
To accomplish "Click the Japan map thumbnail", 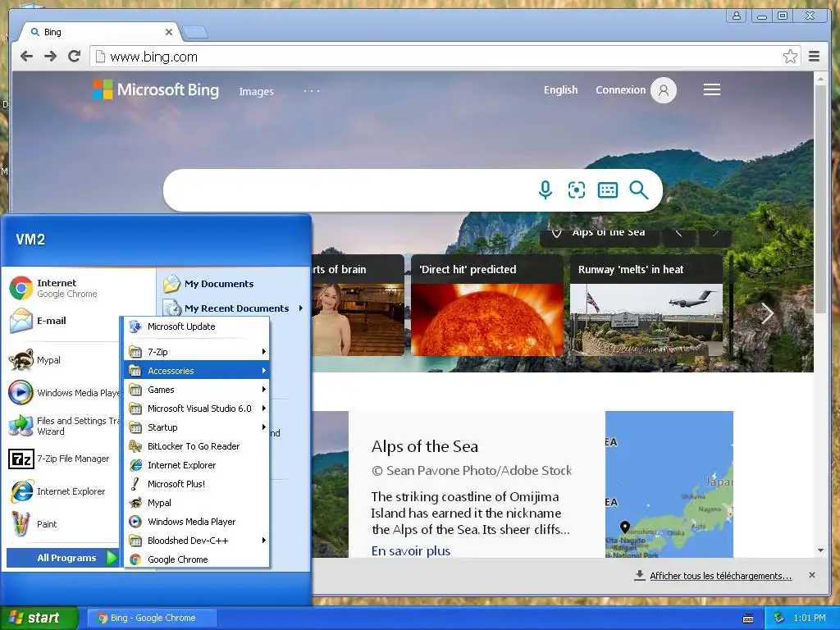I will [x=669, y=484].
